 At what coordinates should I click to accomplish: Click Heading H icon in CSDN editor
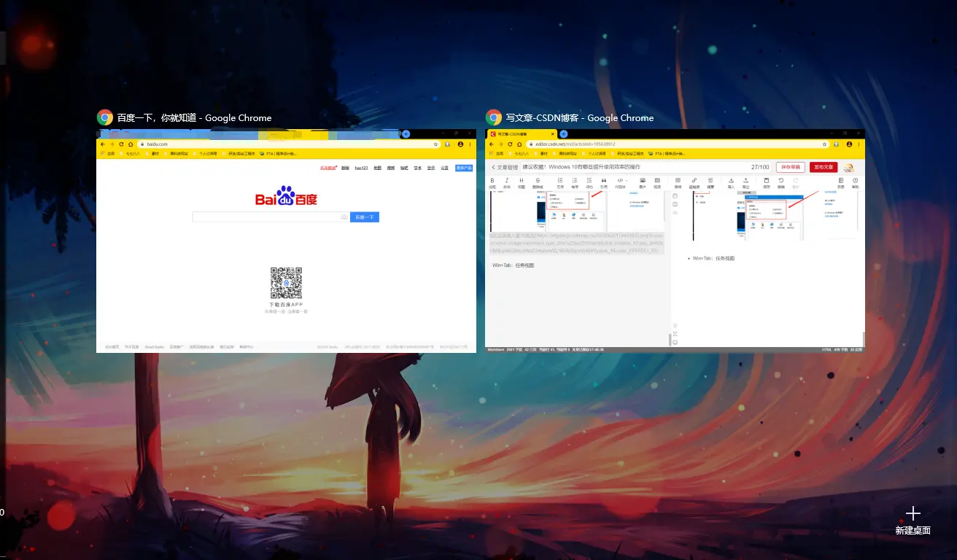[x=522, y=180]
